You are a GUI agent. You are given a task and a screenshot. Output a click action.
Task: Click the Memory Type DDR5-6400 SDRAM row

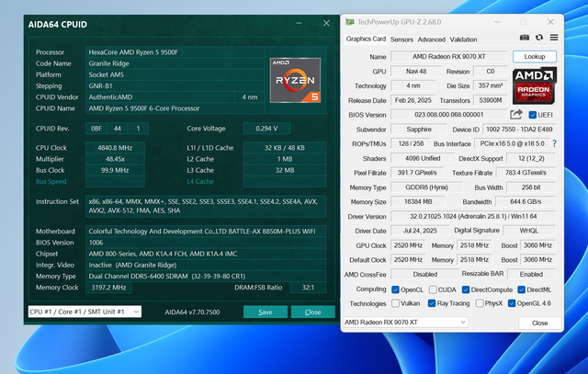tap(206, 276)
